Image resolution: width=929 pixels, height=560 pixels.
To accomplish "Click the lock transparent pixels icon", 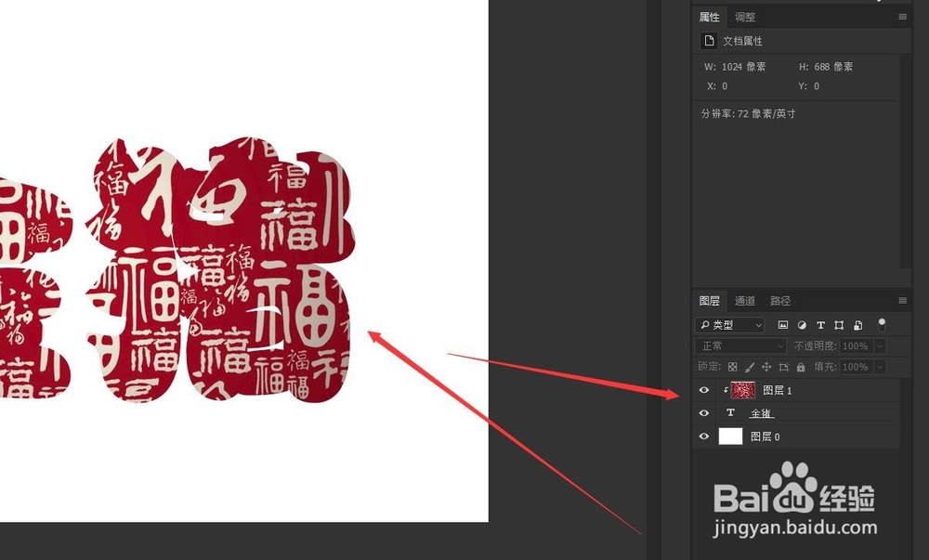I will pos(733,367).
